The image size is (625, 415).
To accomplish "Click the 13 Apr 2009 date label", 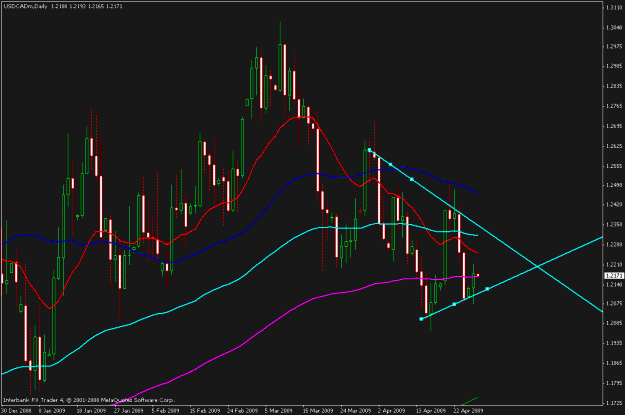I will (430, 410).
